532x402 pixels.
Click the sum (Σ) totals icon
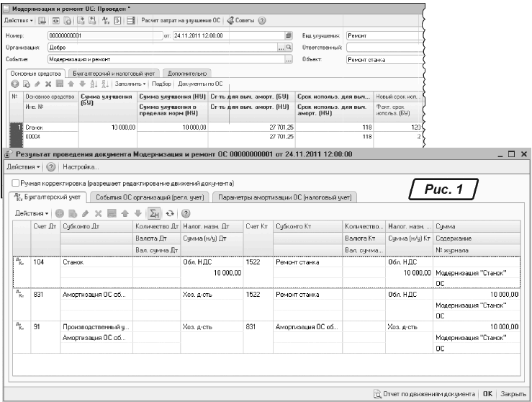tap(153, 214)
